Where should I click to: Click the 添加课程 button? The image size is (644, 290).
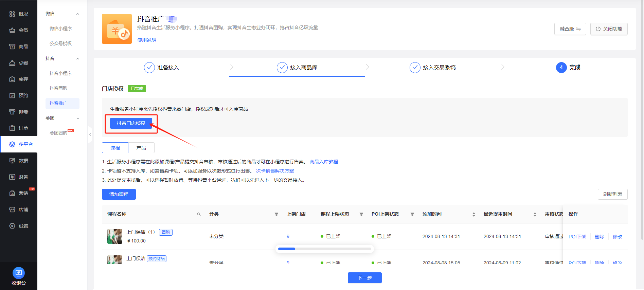(119, 194)
